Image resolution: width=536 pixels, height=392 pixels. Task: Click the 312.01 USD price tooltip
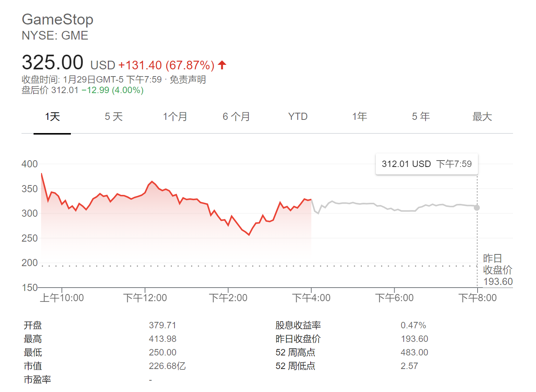[426, 164]
